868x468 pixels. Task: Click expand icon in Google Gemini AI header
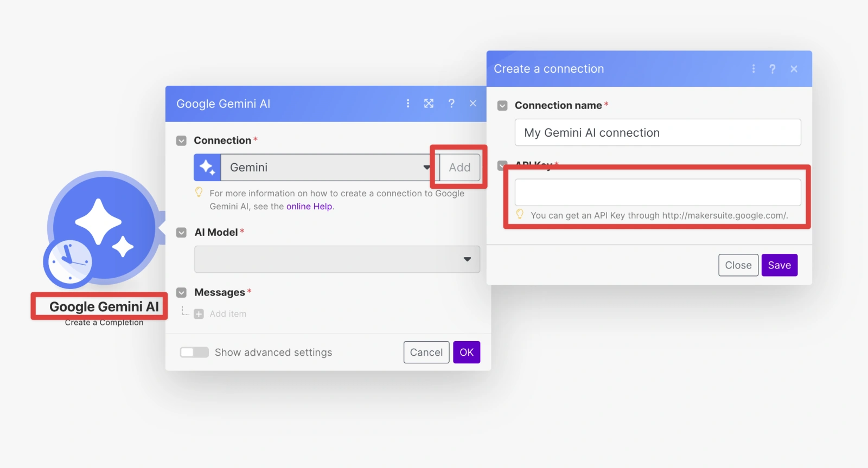point(429,104)
